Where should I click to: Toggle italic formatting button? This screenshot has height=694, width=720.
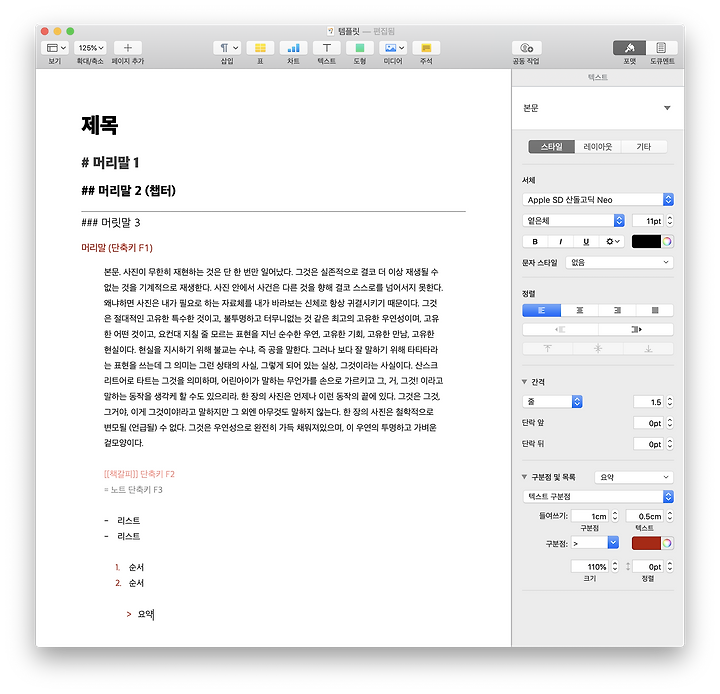pos(561,242)
